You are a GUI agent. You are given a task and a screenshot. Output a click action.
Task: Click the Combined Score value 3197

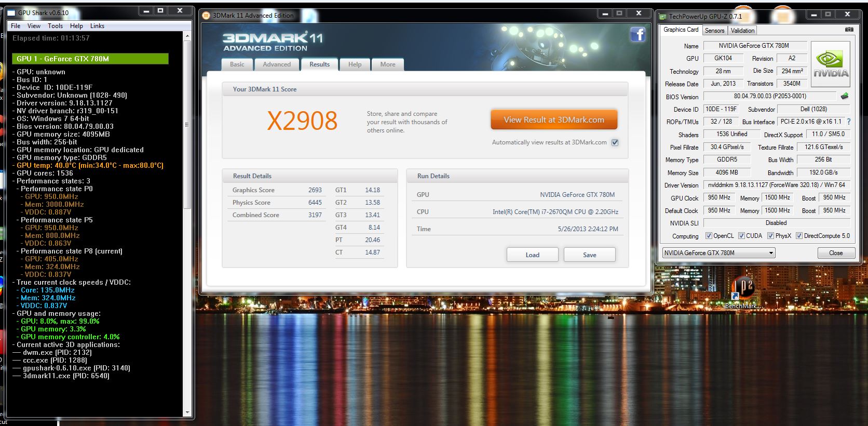click(x=315, y=215)
